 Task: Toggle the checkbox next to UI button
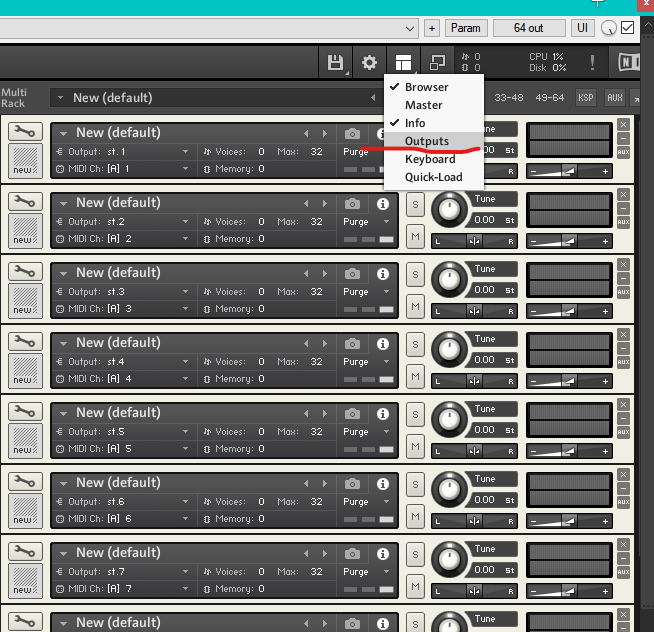click(627, 28)
